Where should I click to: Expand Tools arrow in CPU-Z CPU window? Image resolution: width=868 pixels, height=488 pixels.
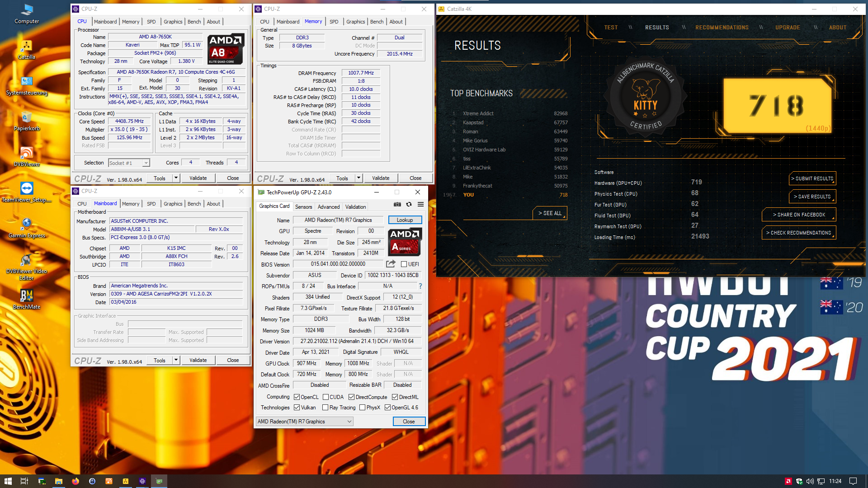pos(176,178)
